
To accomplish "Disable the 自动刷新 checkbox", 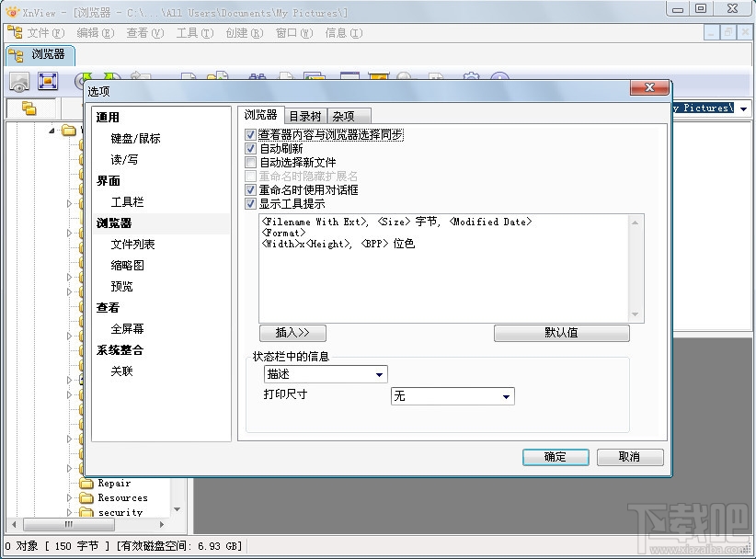I will 250,149.
